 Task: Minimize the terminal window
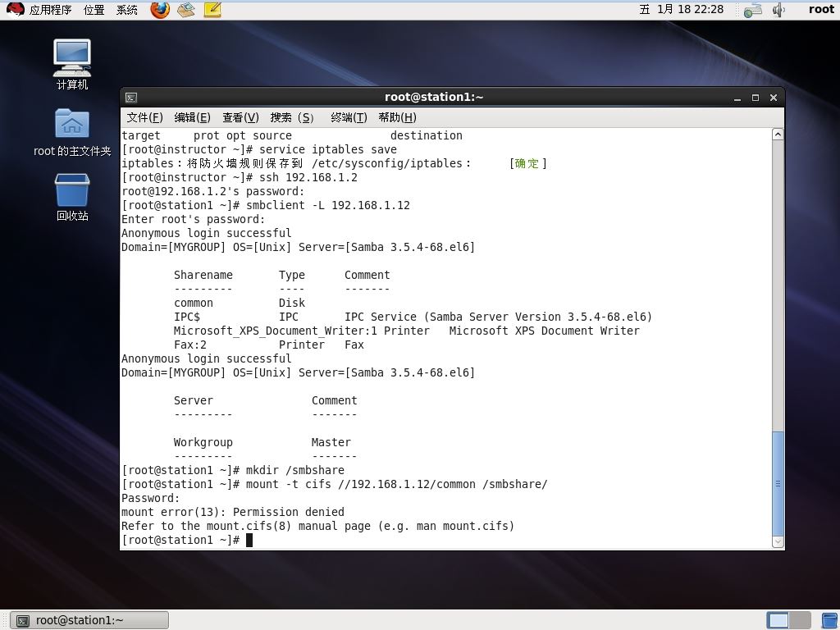click(x=737, y=98)
